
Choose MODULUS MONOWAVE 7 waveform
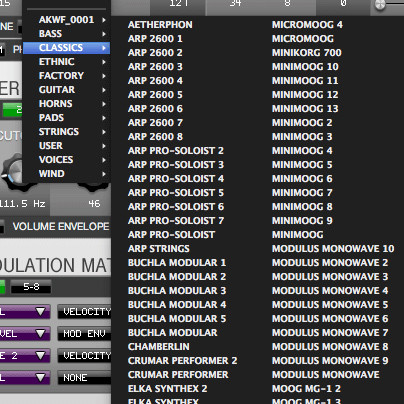pos(330,333)
